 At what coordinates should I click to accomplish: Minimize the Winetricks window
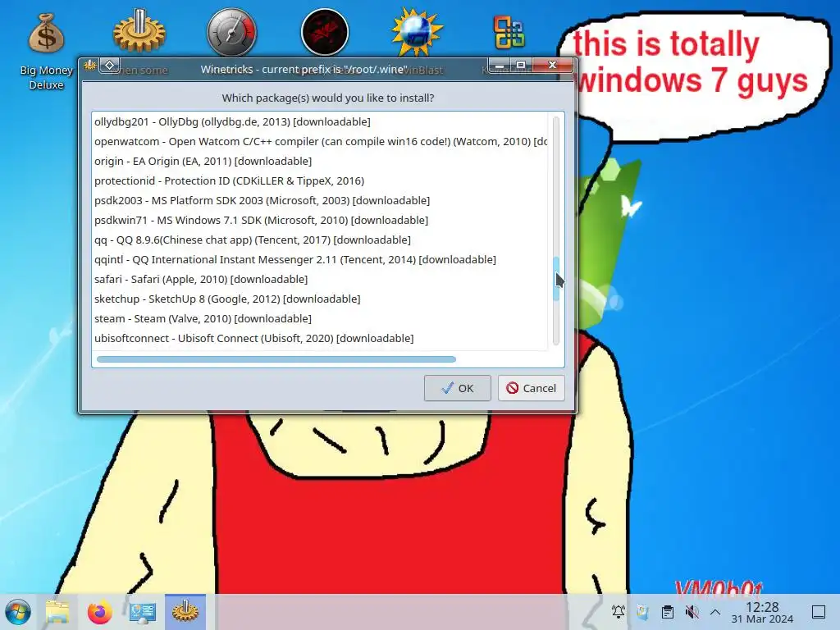500,66
